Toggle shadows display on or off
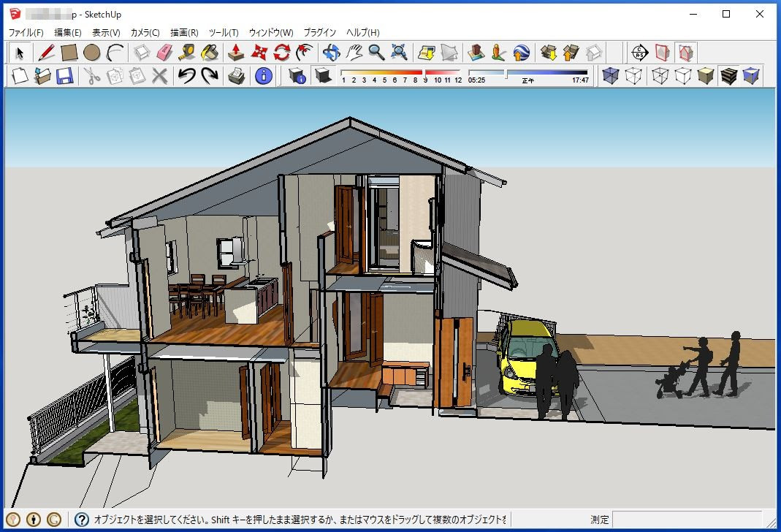The height and width of the screenshot is (532, 781). (324, 76)
